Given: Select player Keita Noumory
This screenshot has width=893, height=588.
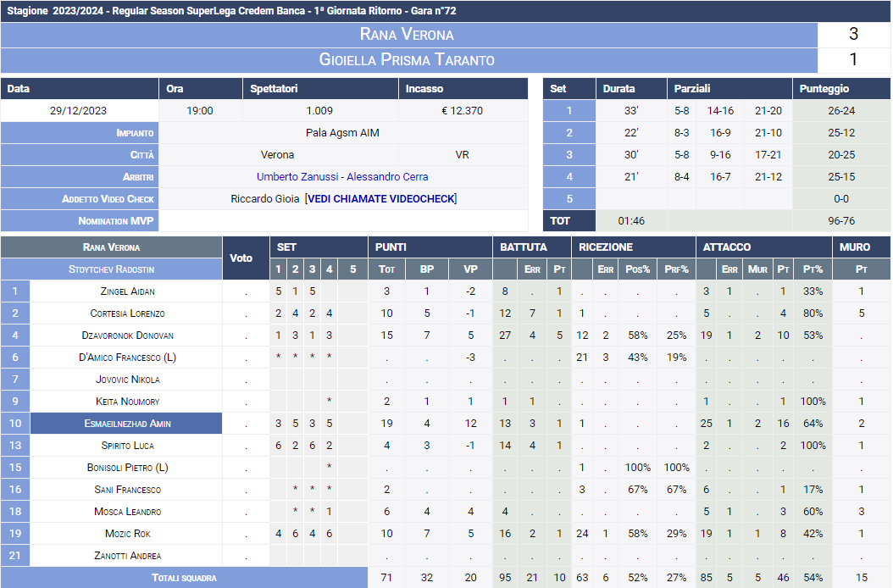Looking at the screenshot, I should (128, 402).
